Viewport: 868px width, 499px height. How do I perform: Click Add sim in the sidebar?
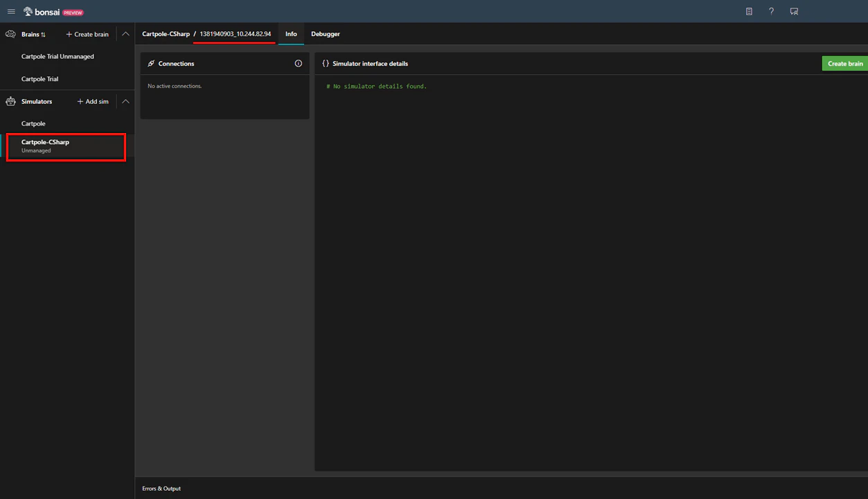click(x=93, y=101)
